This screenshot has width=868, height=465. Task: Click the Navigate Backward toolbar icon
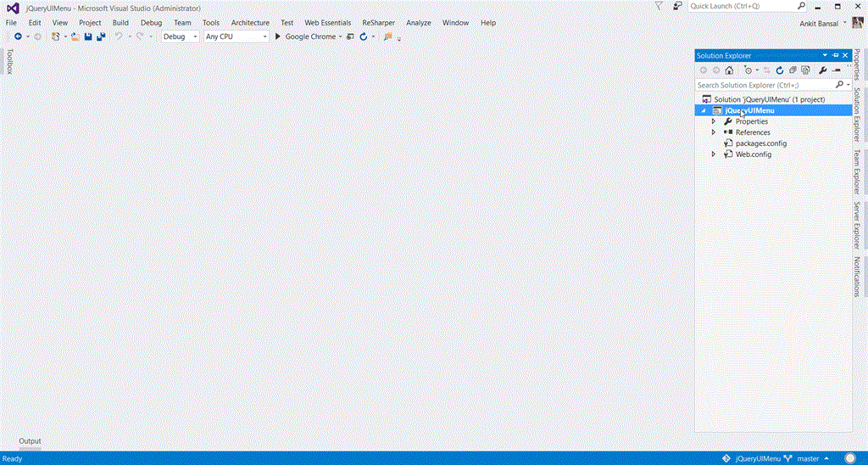click(x=19, y=36)
